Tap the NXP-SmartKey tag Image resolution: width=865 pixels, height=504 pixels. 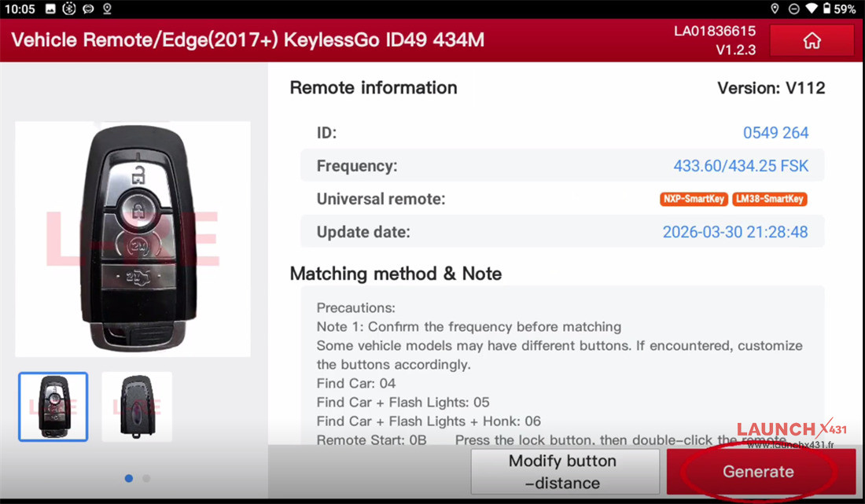coord(694,199)
